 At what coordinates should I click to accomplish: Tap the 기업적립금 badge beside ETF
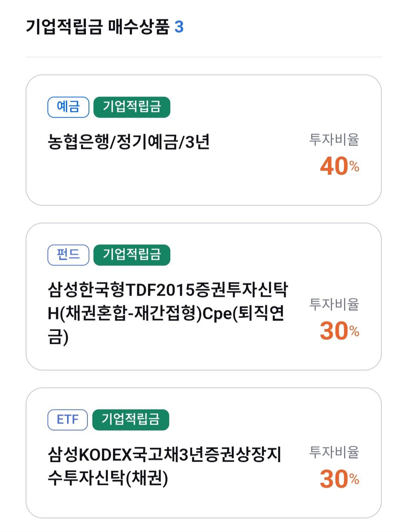tap(131, 420)
